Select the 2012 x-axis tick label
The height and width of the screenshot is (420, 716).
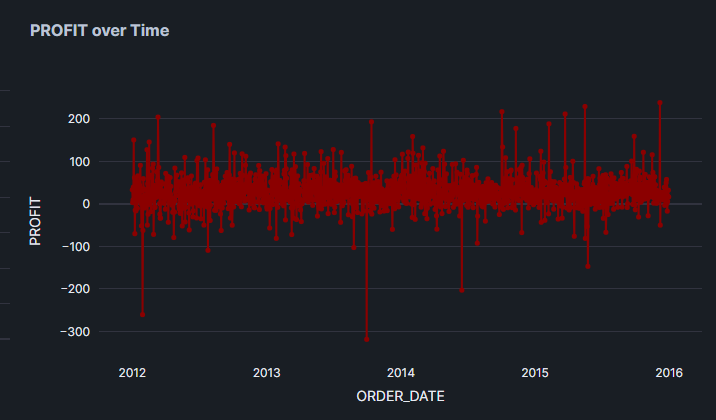pyautogui.click(x=132, y=372)
